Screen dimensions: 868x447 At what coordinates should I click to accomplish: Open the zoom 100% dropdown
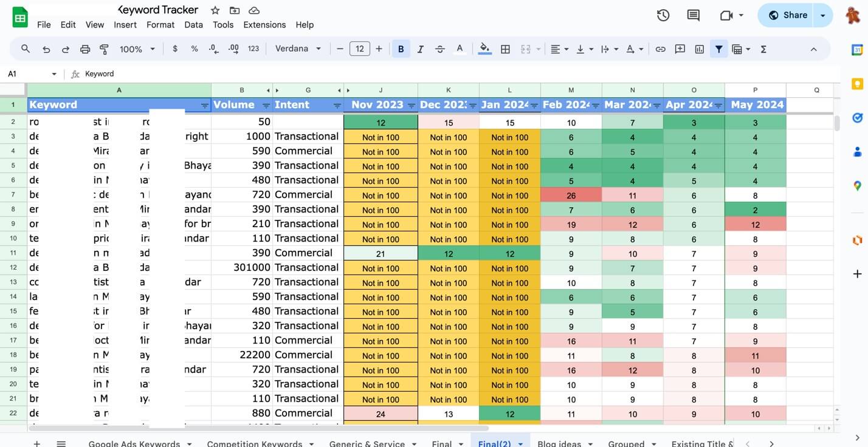137,49
